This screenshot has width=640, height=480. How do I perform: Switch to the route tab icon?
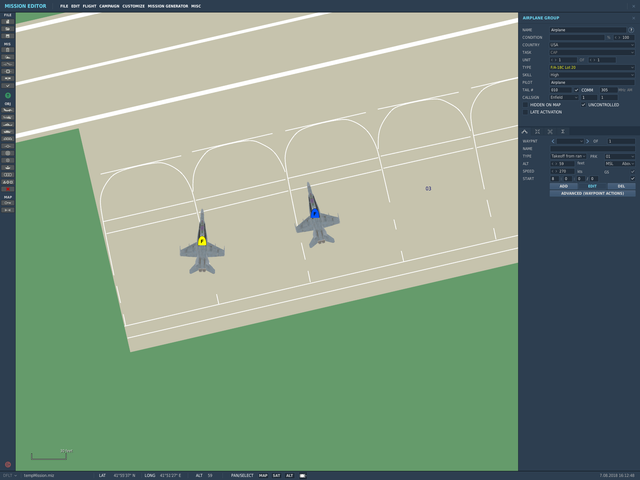525,131
